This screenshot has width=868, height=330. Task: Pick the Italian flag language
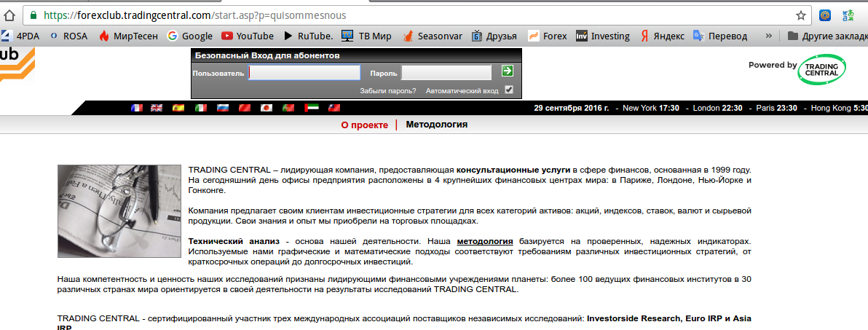tap(200, 108)
